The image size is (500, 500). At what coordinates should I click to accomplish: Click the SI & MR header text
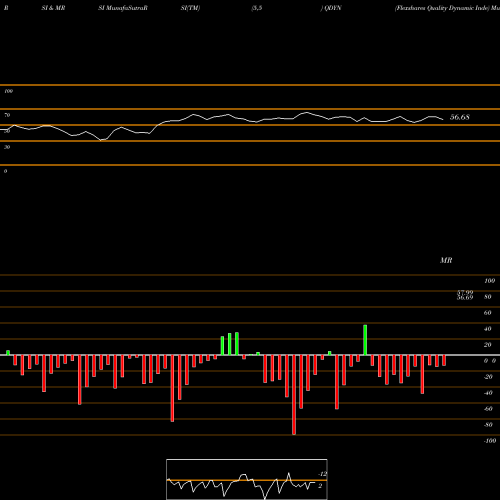53,8
